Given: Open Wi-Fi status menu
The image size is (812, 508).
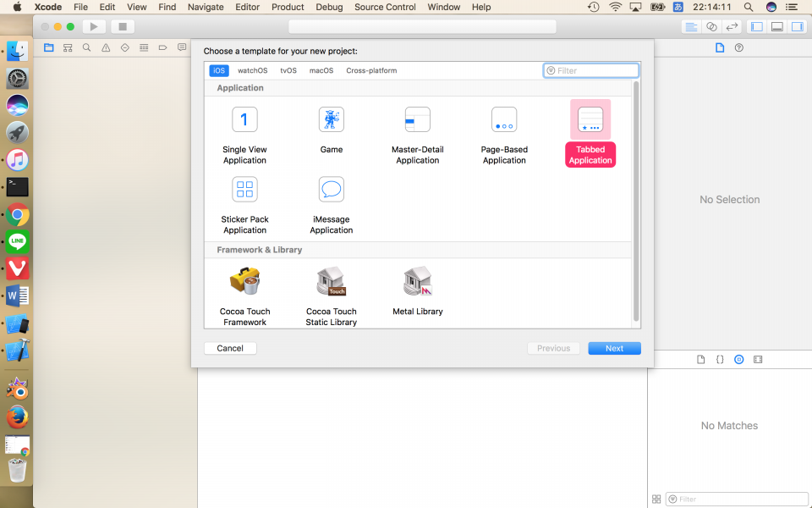Looking at the screenshot, I should (615, 7).
